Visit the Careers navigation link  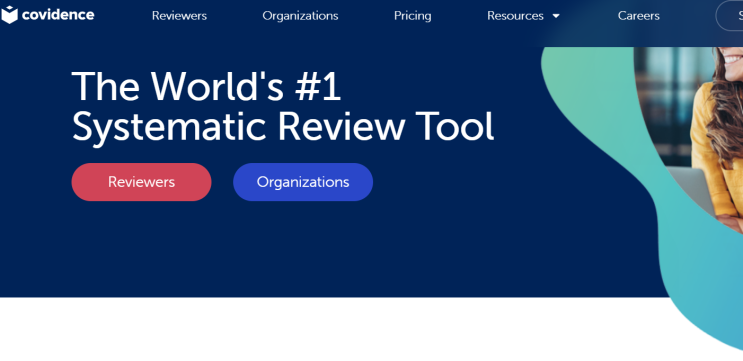coord(639,16)
